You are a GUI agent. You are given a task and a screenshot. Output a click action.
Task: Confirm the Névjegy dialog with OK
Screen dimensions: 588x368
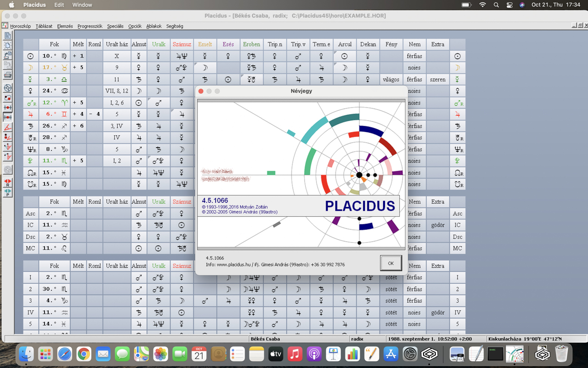pos(391,263)
